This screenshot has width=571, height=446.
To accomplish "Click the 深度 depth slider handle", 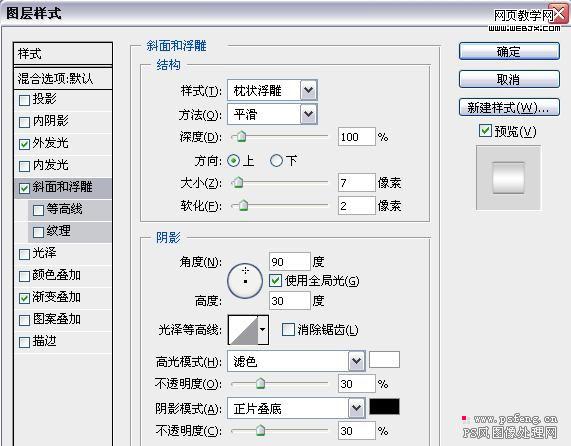I will tap(241, 137).
